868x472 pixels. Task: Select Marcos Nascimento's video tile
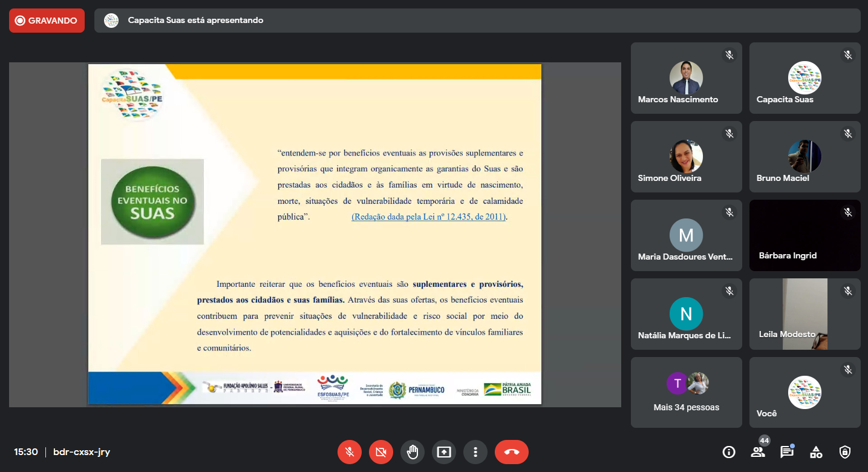coord(686,78)
